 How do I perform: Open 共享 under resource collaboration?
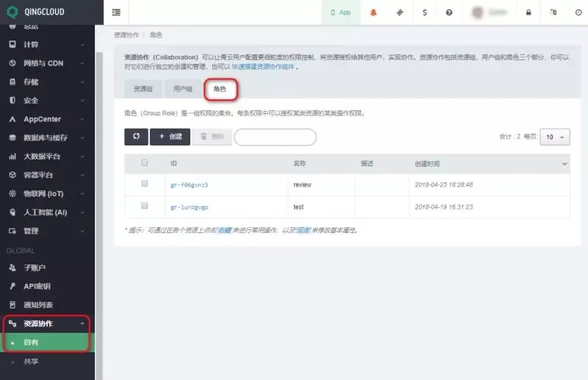tap(31, 362)
